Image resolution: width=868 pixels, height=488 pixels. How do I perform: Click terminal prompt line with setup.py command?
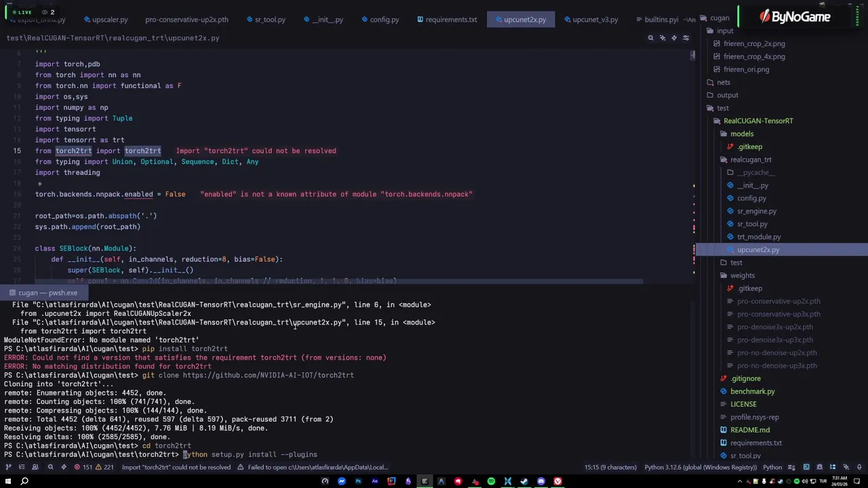click(161, 455)
